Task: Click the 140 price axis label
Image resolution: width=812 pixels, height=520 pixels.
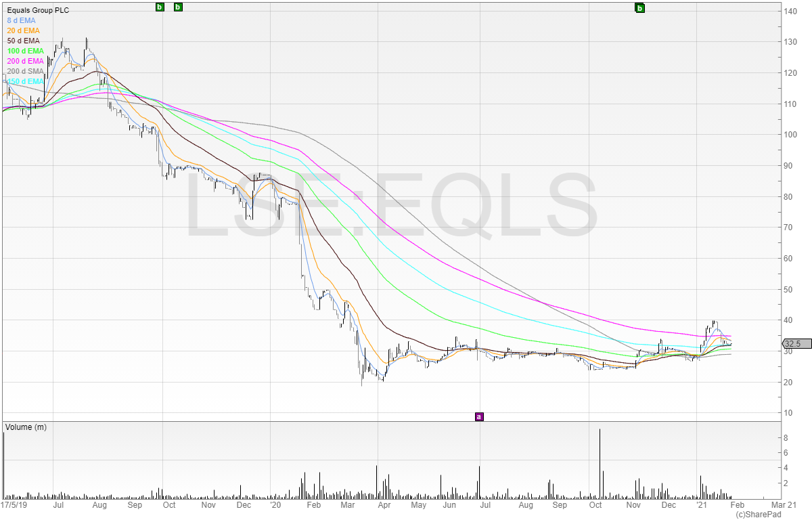Action: pos(792,11)
